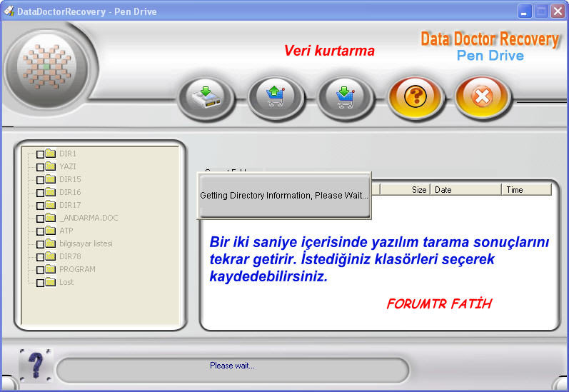Select the DIR17 tree label

[70, 206]
